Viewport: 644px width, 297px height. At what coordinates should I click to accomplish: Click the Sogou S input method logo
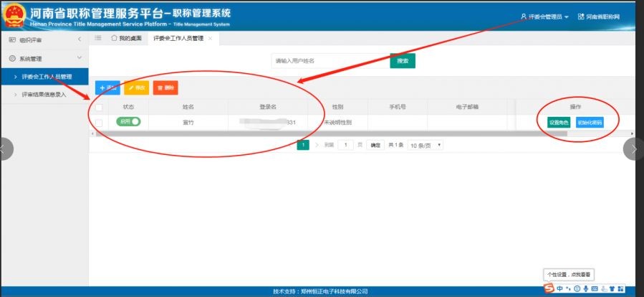(548, 288)
